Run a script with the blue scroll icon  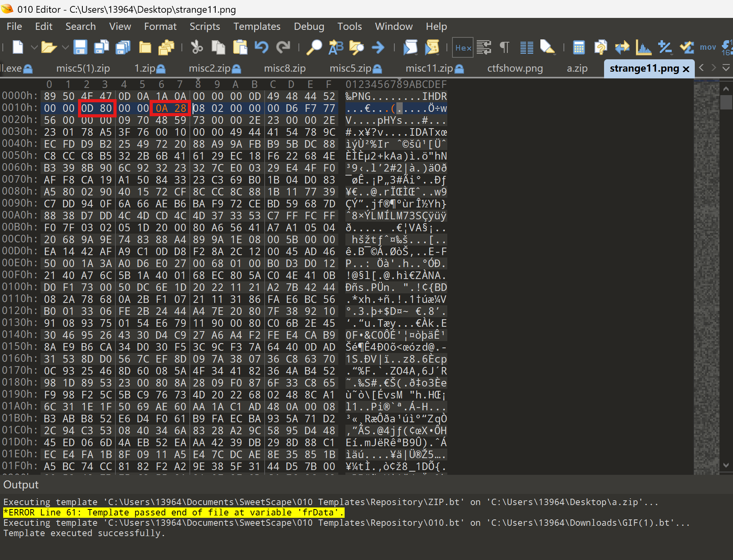click(410, 47)
